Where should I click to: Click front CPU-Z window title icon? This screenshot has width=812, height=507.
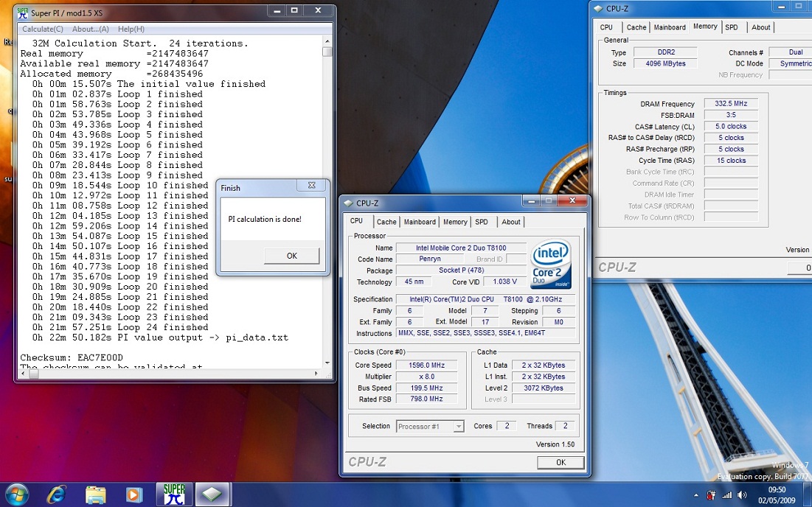[x=347, y=203]
